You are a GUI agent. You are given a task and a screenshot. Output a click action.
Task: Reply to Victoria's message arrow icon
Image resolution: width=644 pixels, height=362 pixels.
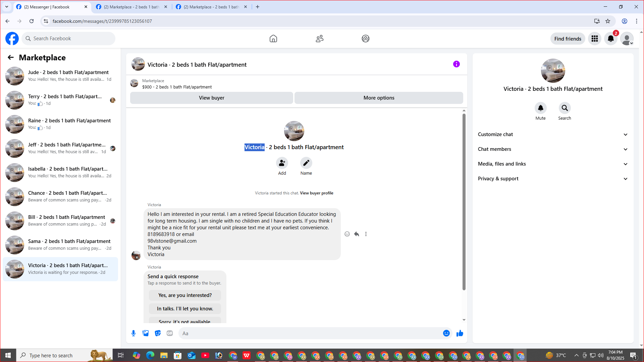click(x=357, y=234)
